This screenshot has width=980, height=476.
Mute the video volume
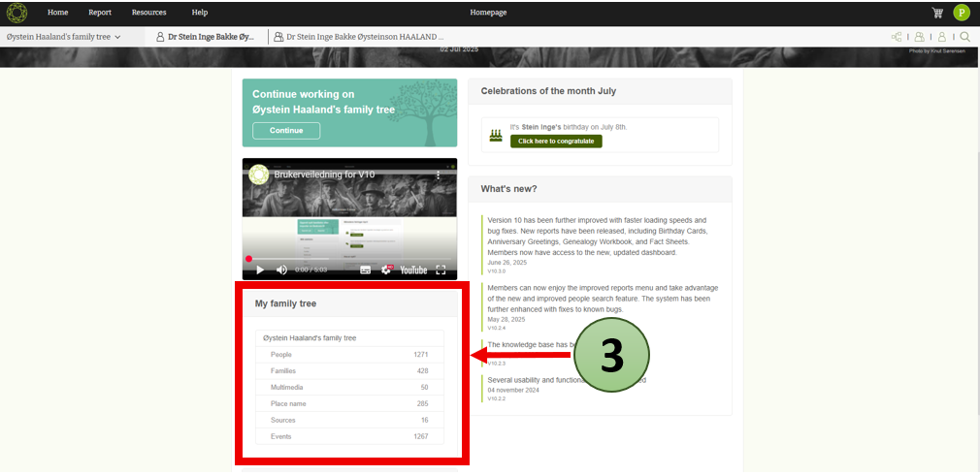tap(281, 270)
